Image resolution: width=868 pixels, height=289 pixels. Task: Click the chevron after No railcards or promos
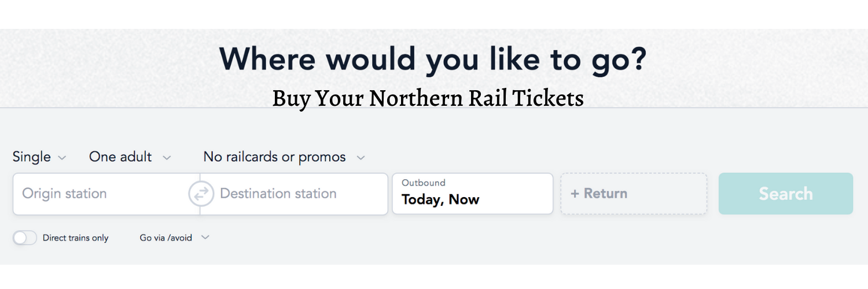(x=361, y=158)
